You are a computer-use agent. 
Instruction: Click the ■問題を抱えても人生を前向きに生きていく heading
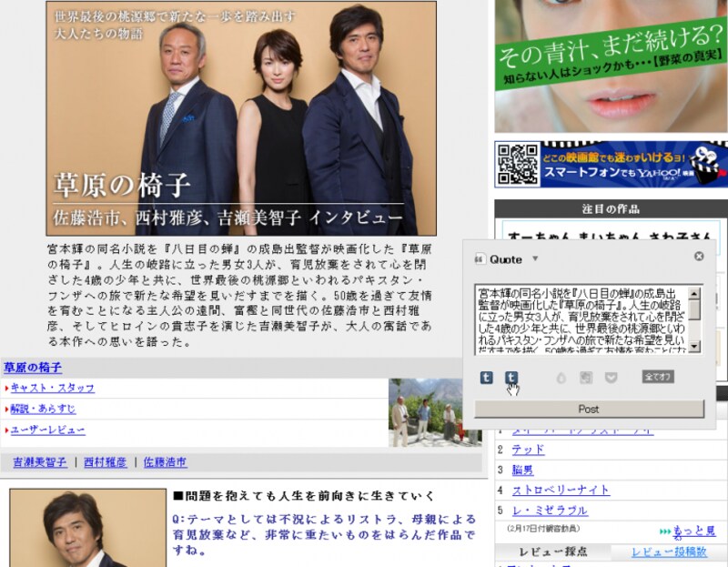(304, 496)
